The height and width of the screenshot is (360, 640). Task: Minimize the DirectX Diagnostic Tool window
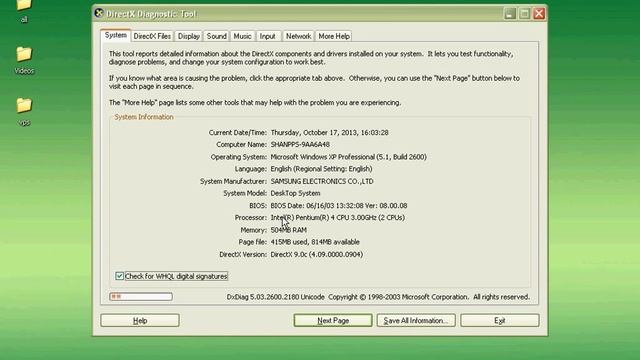(x=510, y=13)
